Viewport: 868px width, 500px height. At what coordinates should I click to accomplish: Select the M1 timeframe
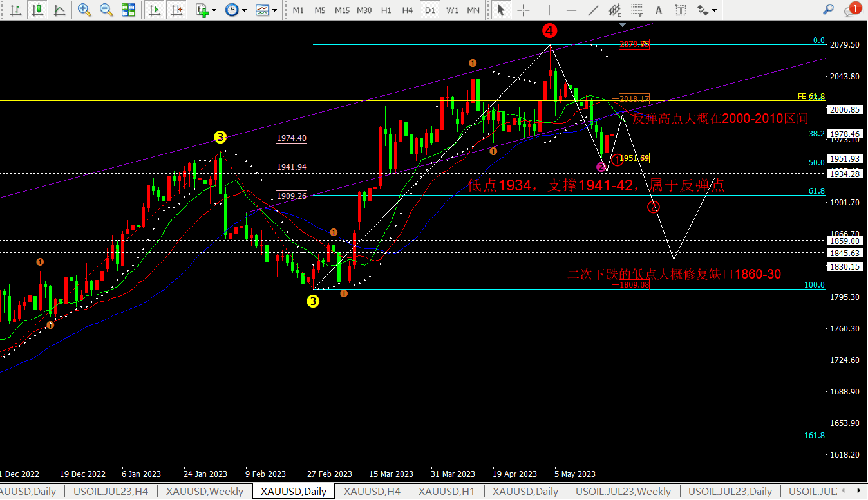(x=298, y=10)
